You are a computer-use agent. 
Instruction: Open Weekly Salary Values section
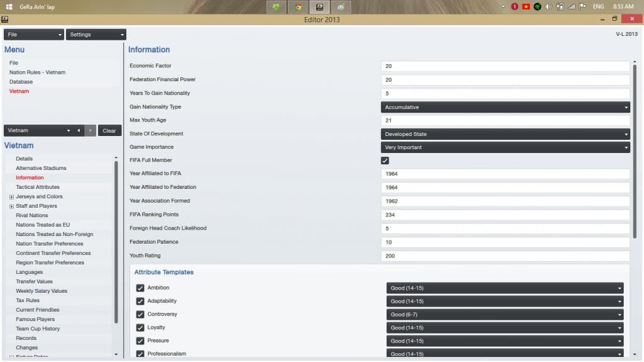[x=42, y=291]
